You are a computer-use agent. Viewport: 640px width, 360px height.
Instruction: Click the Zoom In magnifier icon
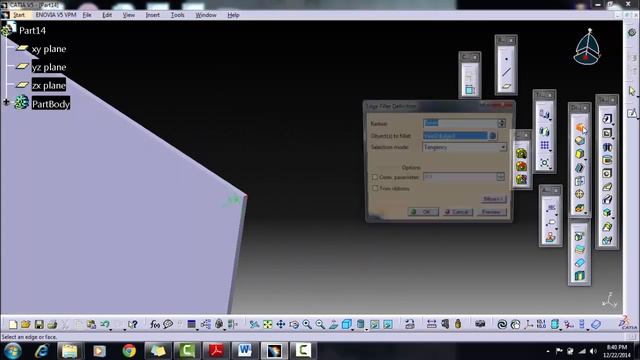pyautogui.click(x=307, y=324)
